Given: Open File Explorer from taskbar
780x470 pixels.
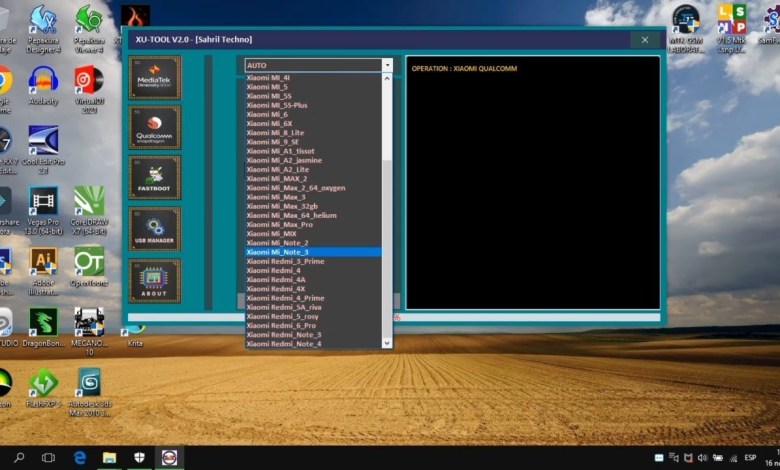Looking at the screenshot, I should click(109, 458).
